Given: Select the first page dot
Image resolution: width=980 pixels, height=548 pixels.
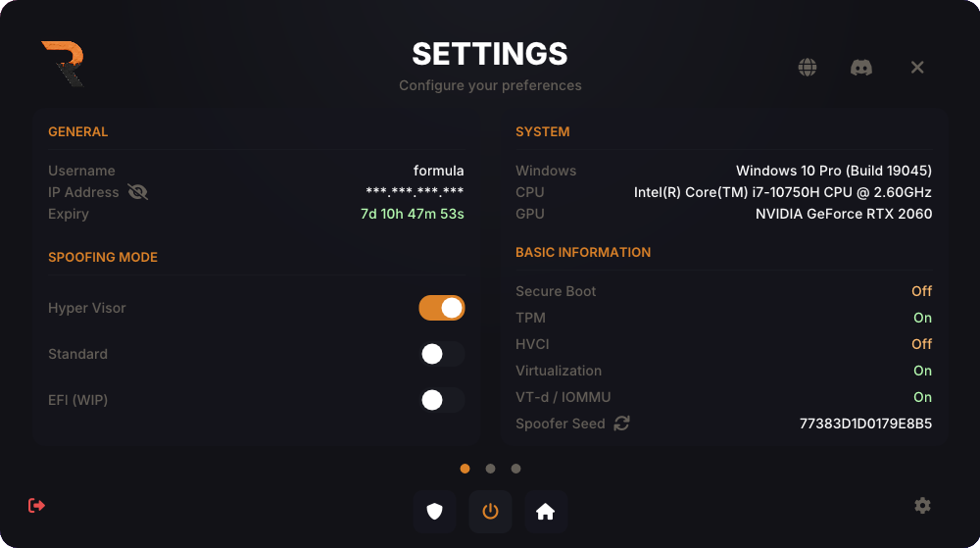Looking at the screenshot, I should click(x=465, y=469).
